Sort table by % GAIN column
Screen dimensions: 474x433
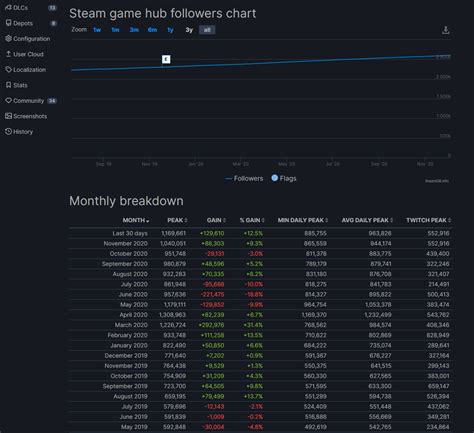252,220
